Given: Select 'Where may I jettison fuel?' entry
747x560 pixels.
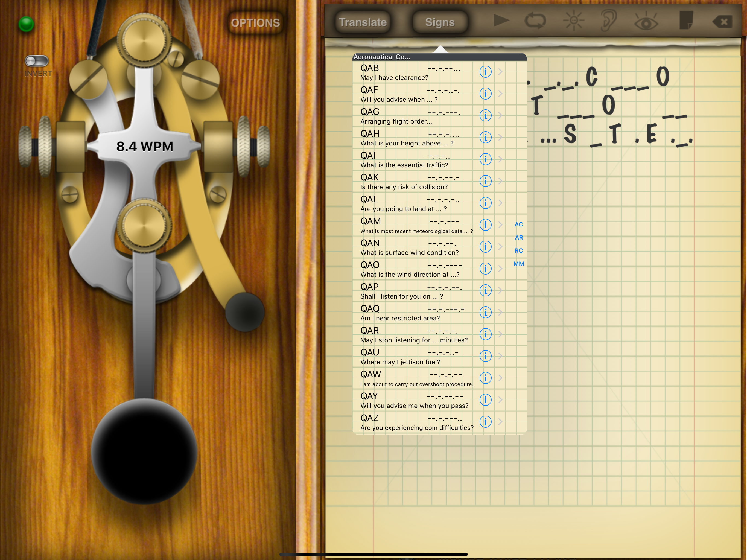Looking at the screenshot, I should tap(440, 356).
